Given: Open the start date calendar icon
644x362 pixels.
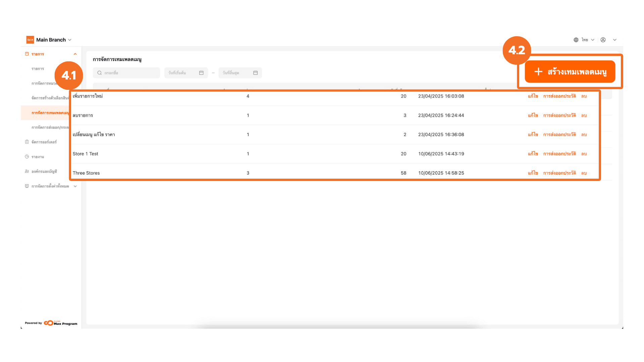Looking at the screenshot, I should [x=201, y=73].
